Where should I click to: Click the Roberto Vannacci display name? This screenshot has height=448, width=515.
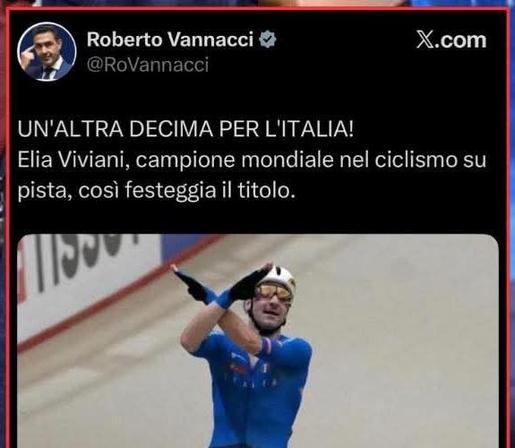pos(170,39)
